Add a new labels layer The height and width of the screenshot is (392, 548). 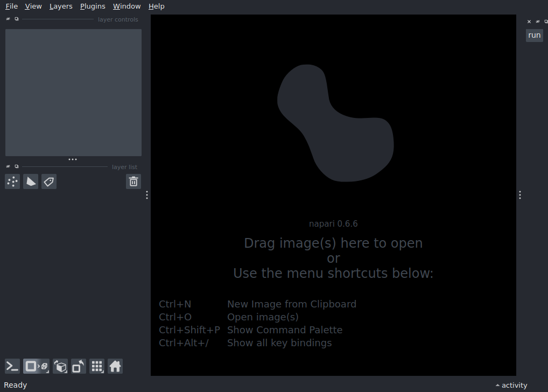48,181
